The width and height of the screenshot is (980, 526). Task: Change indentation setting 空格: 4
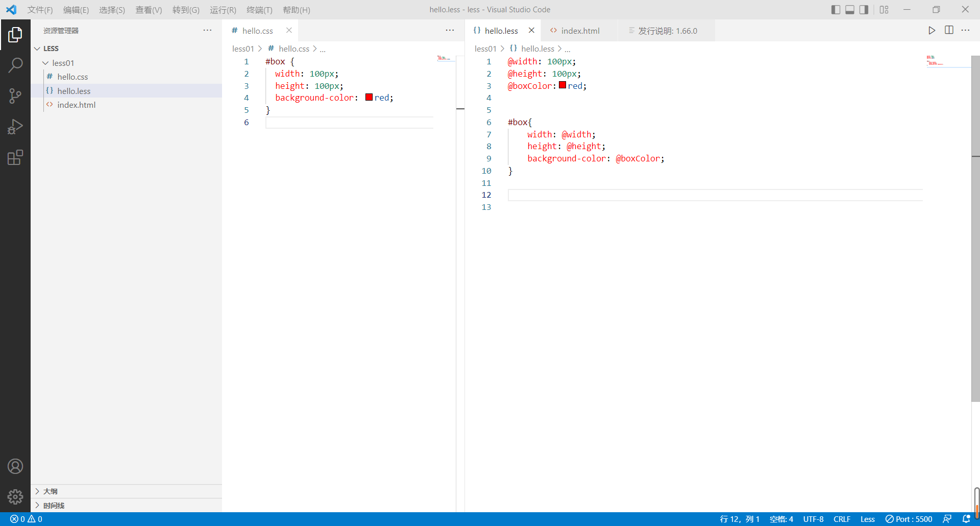click(x=781, y=519)
